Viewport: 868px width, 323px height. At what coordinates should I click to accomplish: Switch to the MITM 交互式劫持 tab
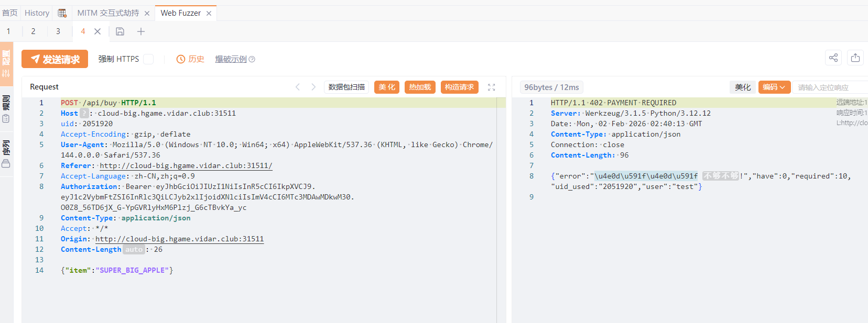108,13
